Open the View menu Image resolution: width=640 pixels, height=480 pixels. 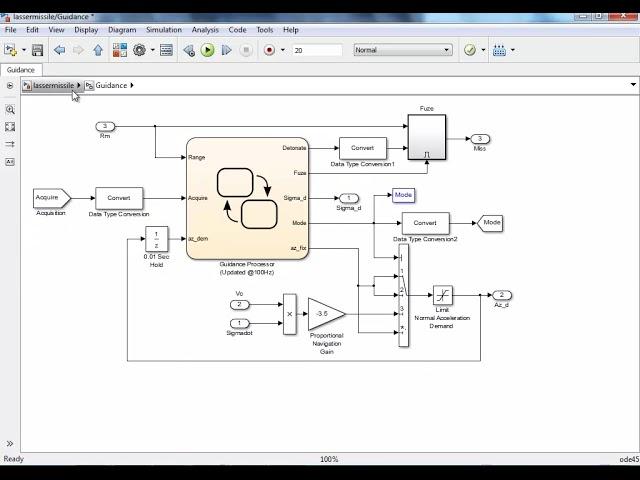tap(56, 30)
